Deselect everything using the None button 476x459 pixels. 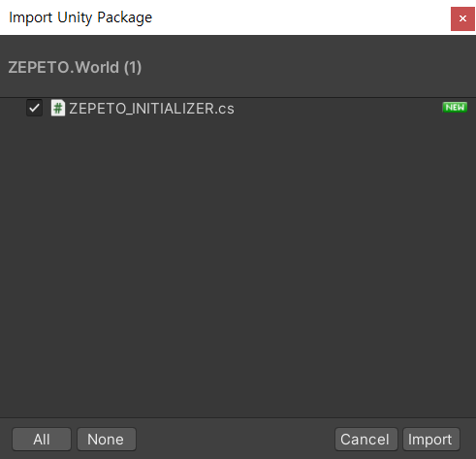107,440
